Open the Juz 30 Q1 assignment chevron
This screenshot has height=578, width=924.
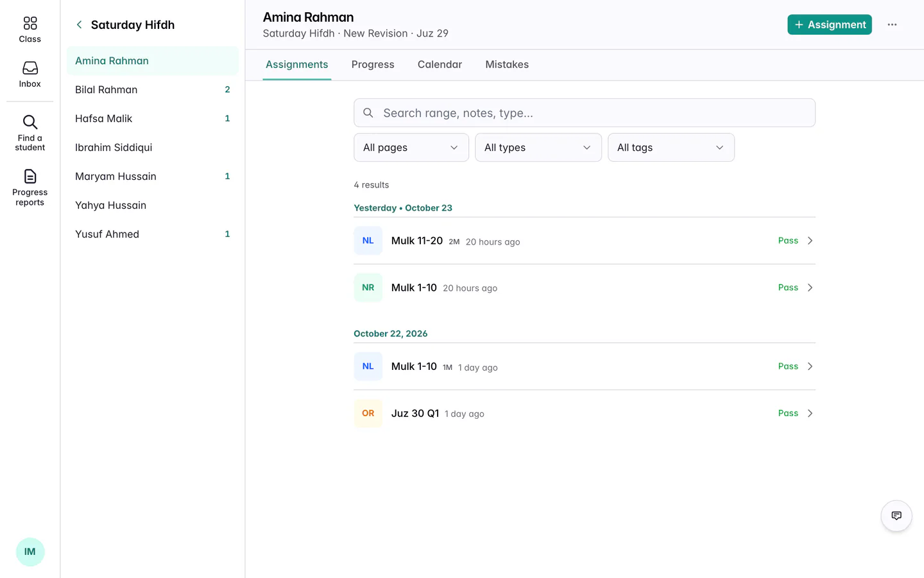(810, 414)
